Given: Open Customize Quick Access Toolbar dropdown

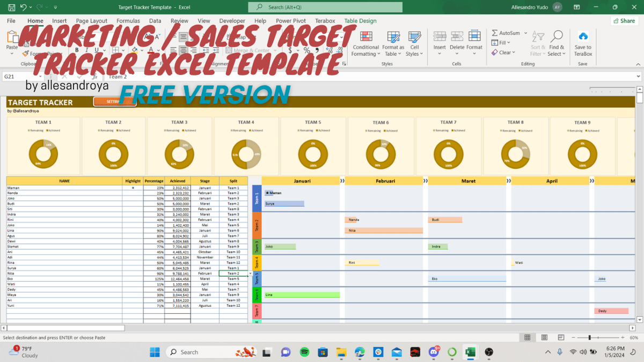Looking at the screenshot, I should pos(54,8).
